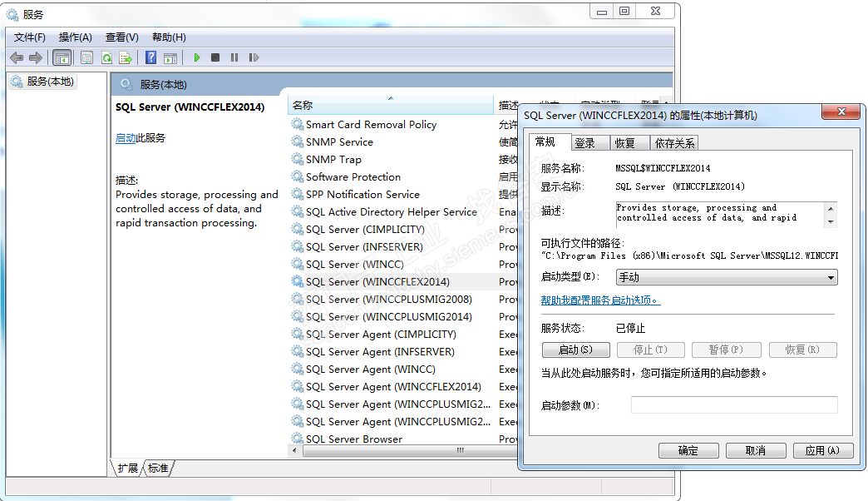Switch to the 依存关系 tab
Image resolution: width=868 pixels, height=501 pixels.
click(674, 143)
